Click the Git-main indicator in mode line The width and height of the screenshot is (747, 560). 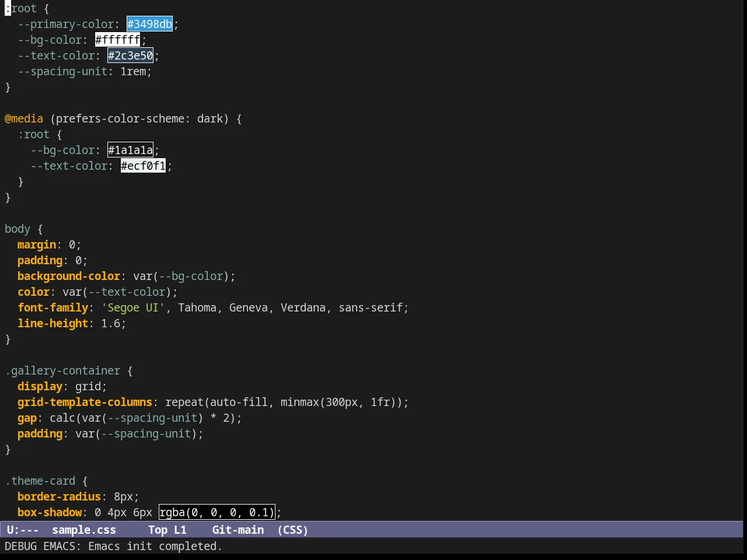coord(238,530)
